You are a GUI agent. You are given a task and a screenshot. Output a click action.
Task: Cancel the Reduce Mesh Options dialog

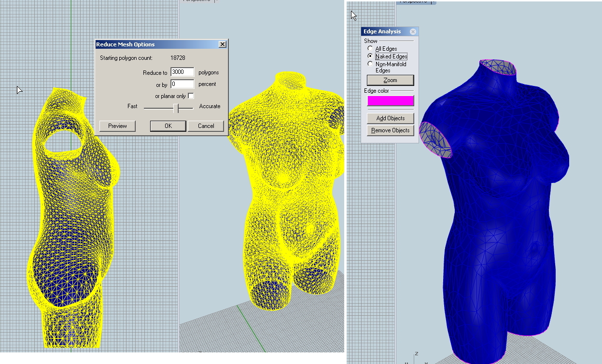coord(206,126)
